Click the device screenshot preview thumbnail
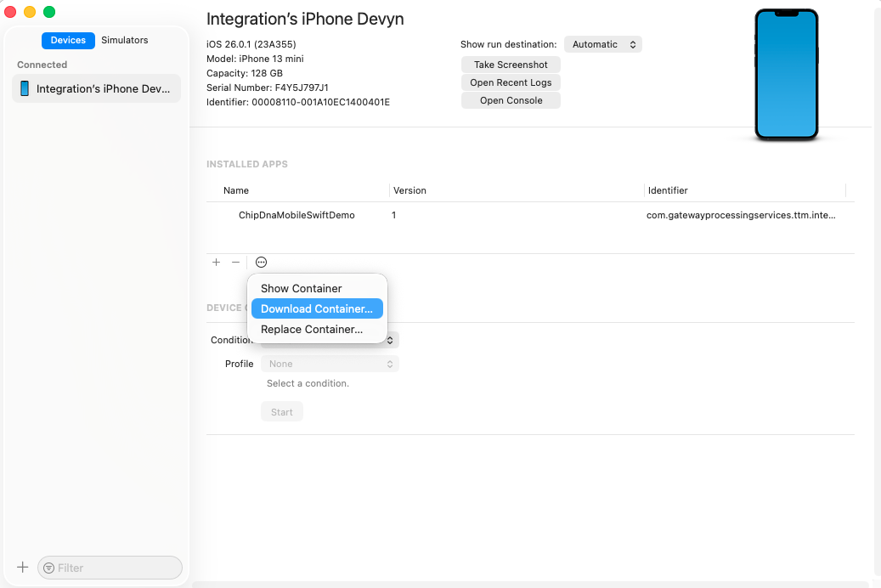The height and width of the screenshot is (588, 881). tap(786, 75)
